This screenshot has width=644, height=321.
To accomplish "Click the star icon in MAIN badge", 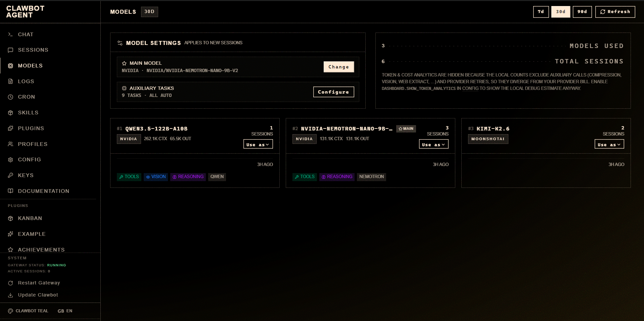I will click(x=400, y=128).
